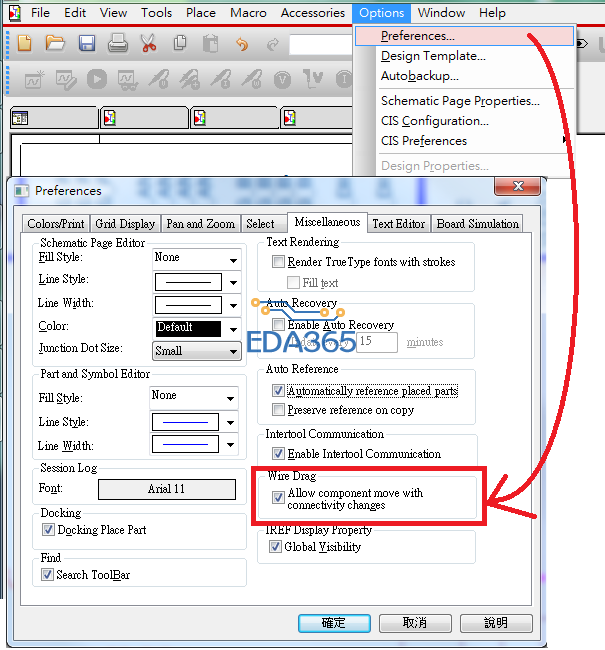Open Schematic Page Editor Line Style dropdown

click(197, 282)
